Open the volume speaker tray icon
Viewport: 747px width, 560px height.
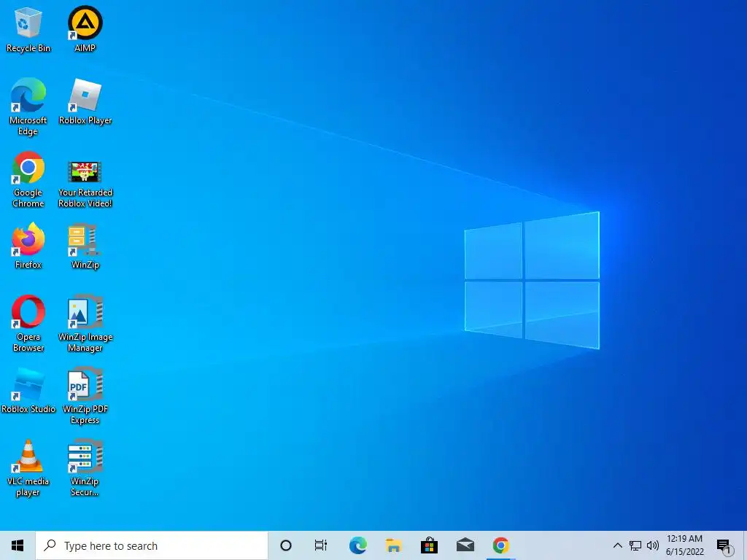(653, 545)
